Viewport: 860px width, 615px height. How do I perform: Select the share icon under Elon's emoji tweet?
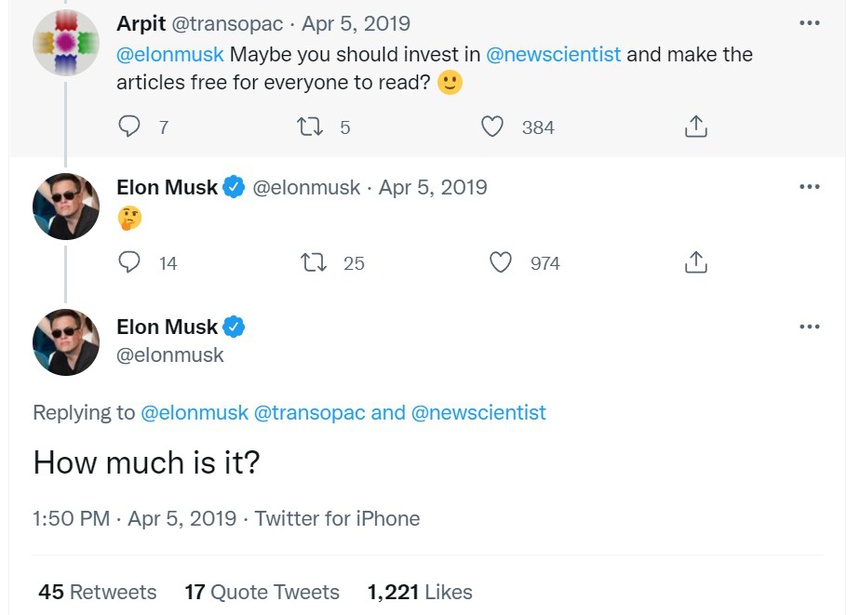click(x=696, y=263)
